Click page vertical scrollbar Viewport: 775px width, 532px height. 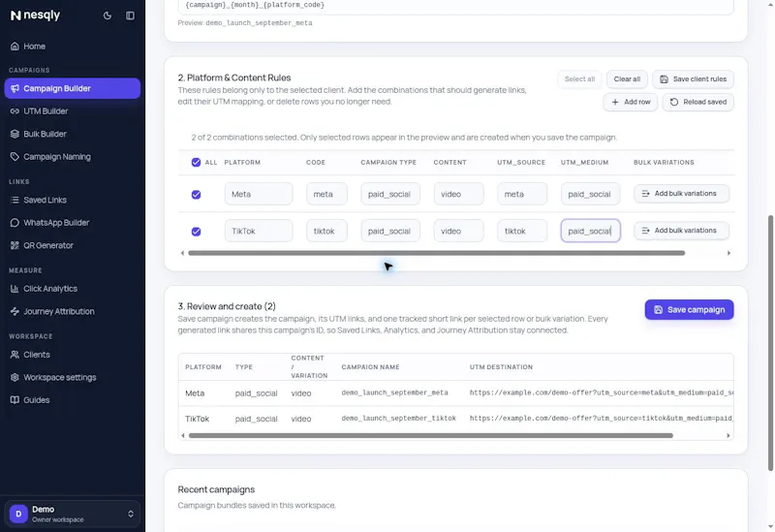pos(770,343)
